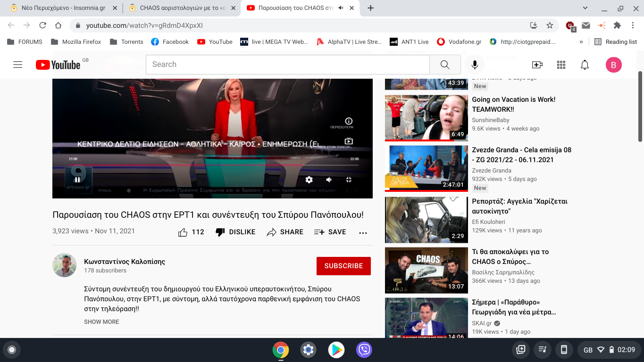Expand description with SHOW MORE
644x362 pixels.
point(101,322)
